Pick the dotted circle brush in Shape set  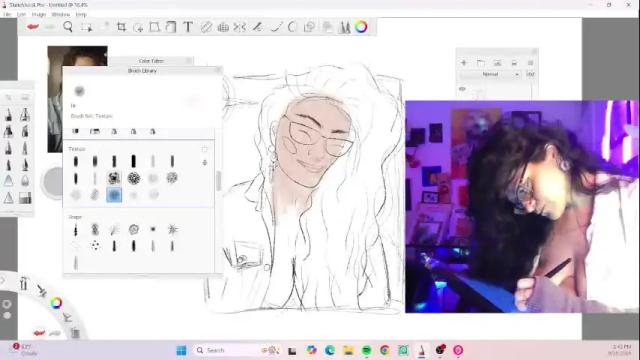coord(95,245)
